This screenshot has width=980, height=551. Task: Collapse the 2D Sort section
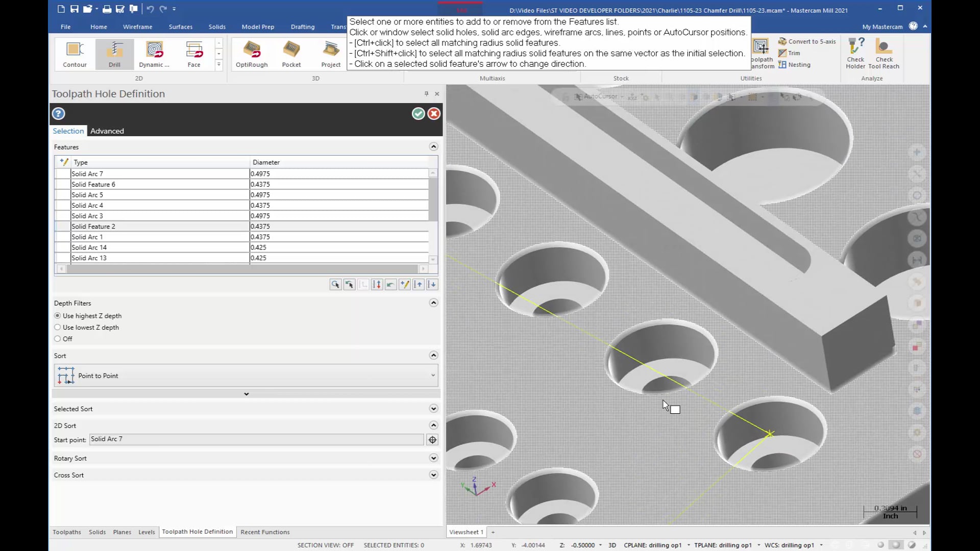[x=433, y=425]
